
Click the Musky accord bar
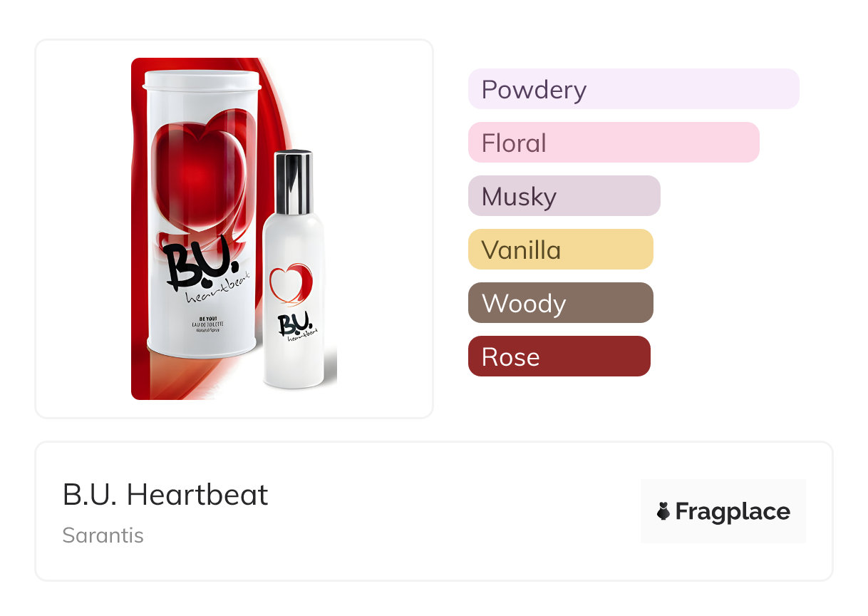[564, 196]
